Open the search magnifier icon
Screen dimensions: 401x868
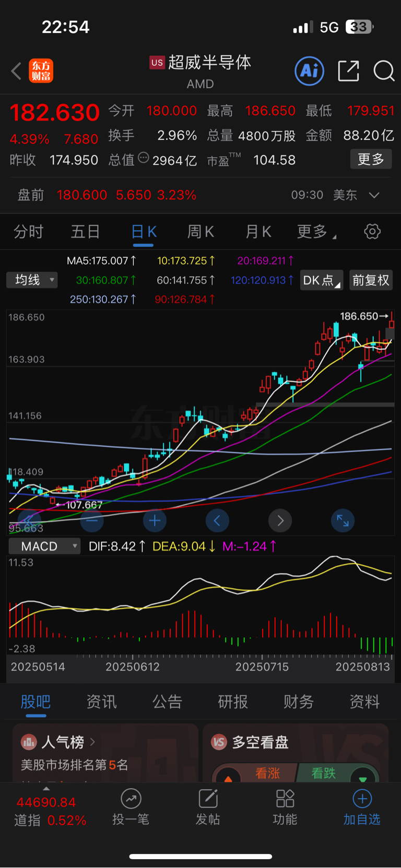[x=384, y=71]
